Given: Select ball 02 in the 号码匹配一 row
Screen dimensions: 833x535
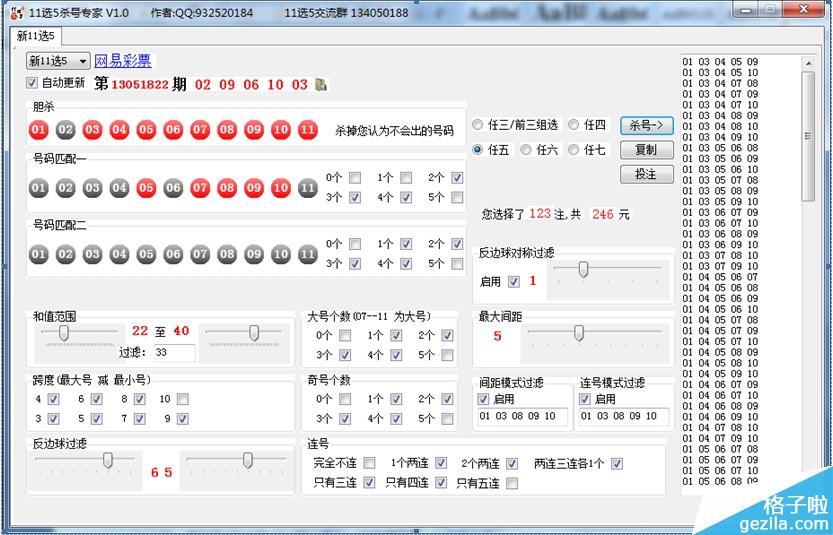Looking at the screenshot, I should click(66, 188).
